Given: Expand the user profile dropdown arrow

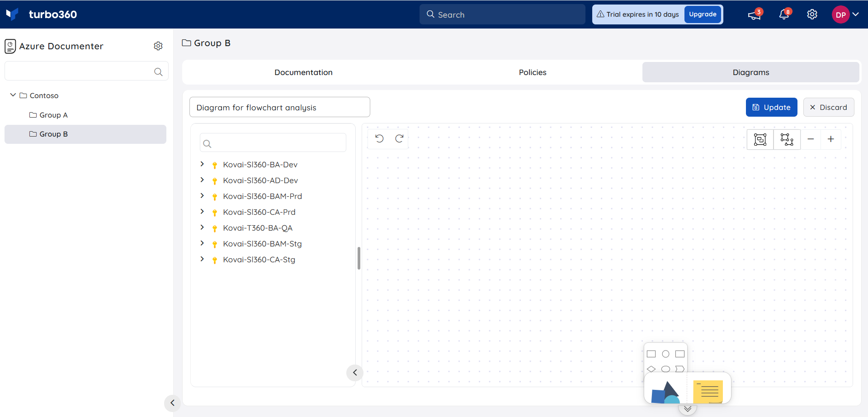Looking at the screenshot, I should (855, 14).
